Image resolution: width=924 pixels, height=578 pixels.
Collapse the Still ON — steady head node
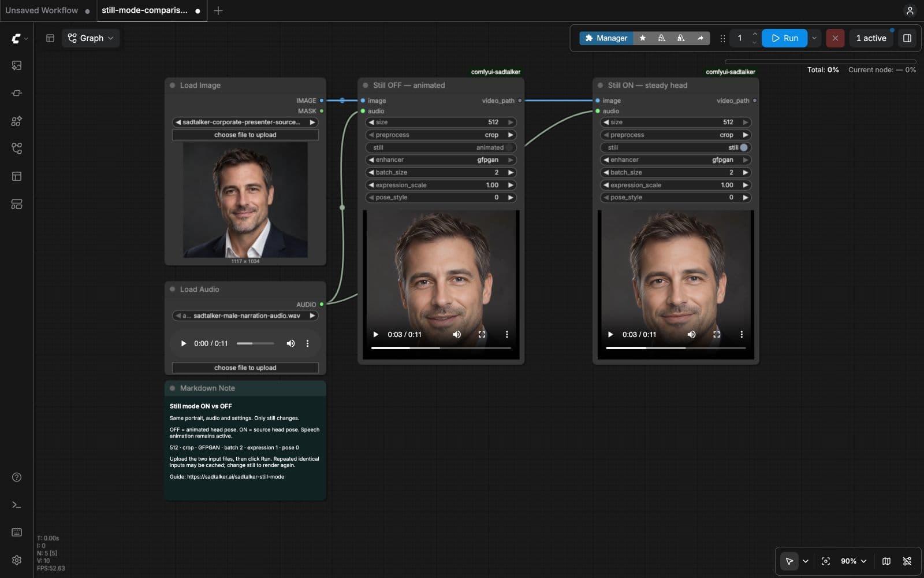coord(600,85)
